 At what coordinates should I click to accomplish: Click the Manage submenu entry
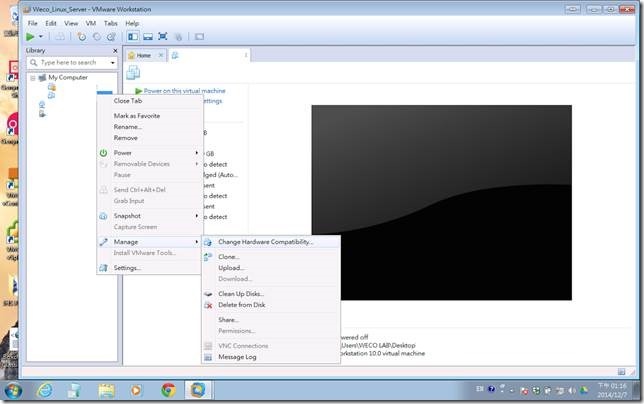[150, 242]
